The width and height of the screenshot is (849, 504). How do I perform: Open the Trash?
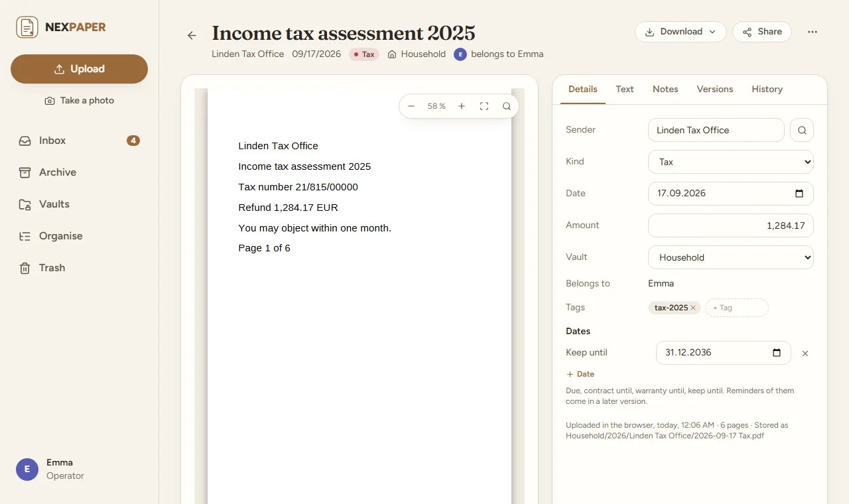coord(79,268)
